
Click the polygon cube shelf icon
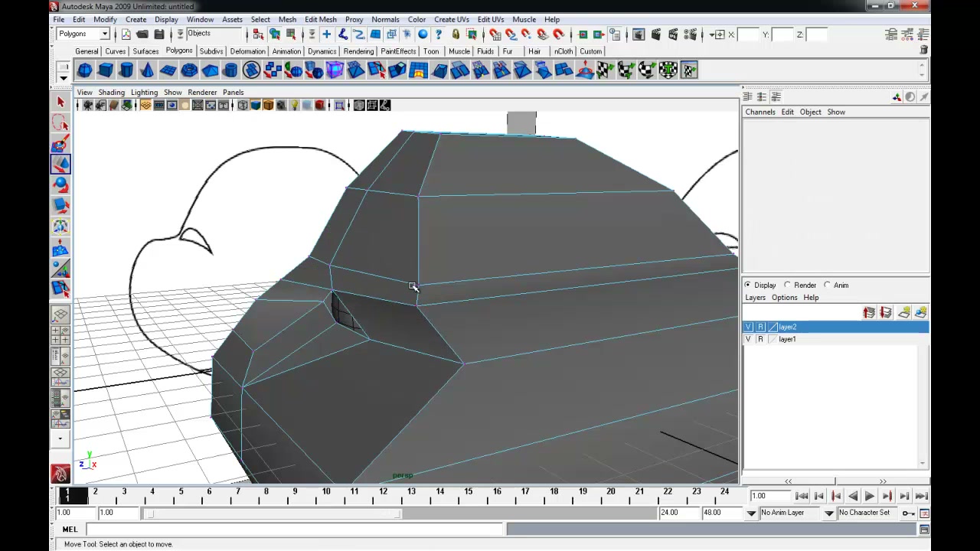pos(105,70)
